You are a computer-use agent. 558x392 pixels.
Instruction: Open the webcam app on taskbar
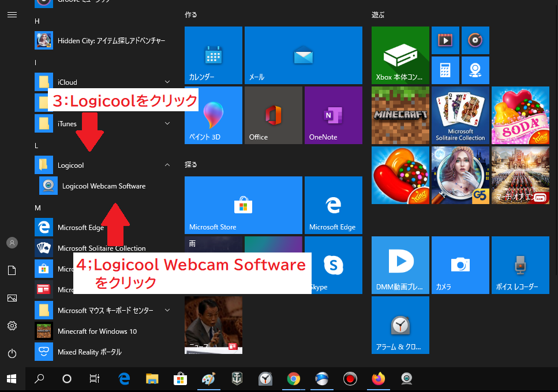coord(406,379)
